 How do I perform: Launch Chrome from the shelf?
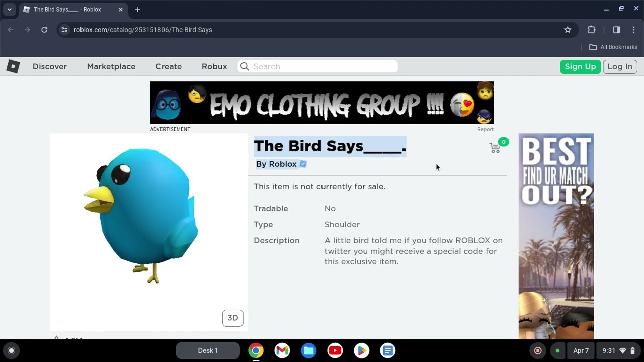[256, 350]
